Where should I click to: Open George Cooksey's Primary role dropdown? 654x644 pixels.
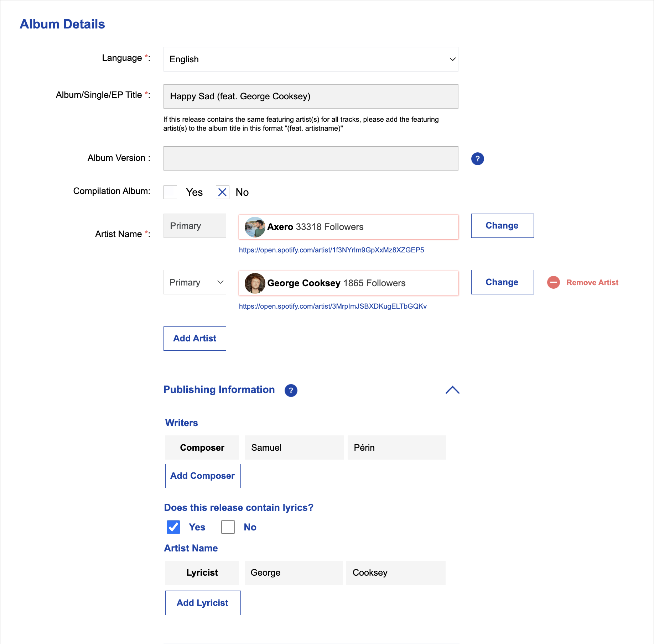(x=194, y=282)
